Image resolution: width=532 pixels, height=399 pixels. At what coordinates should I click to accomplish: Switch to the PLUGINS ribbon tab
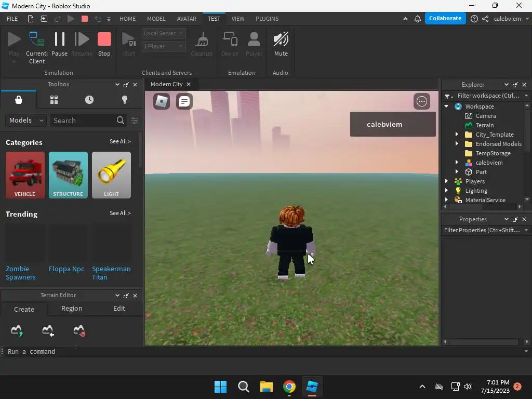tap(267, 19)
